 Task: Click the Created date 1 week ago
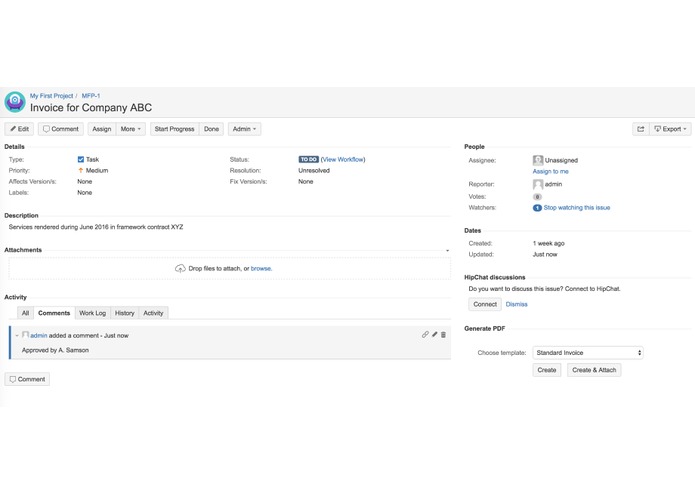coord(549,243)
